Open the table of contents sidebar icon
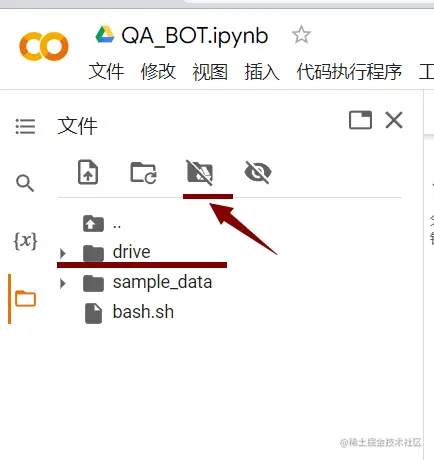 click(x=25, y=126)
